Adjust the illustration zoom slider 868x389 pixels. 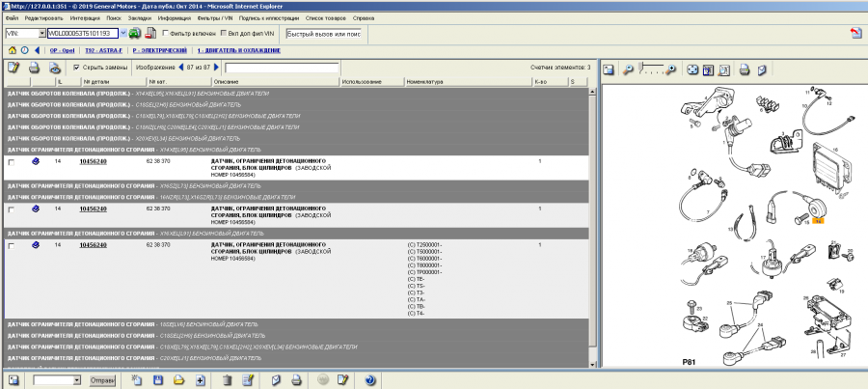pyautogui.click(x=650, y=69)
